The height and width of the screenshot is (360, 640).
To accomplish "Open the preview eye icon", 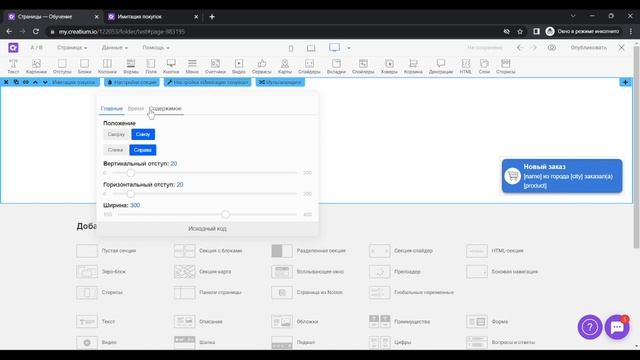I will (x=552, y=48).
